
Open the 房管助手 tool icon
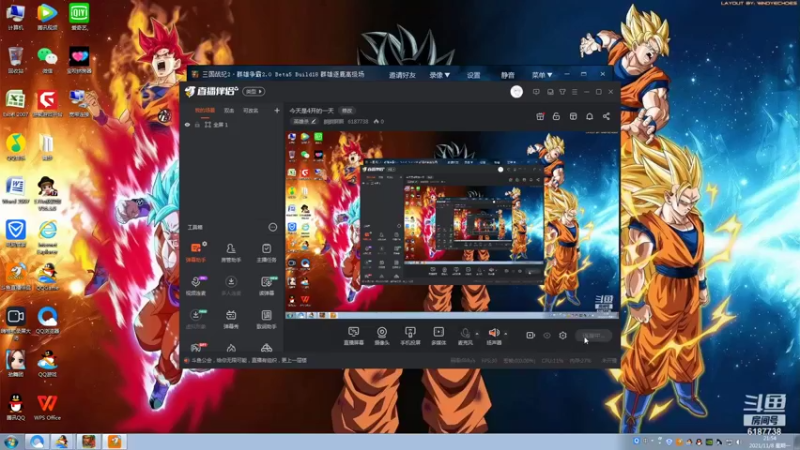[x=231, y=252]
